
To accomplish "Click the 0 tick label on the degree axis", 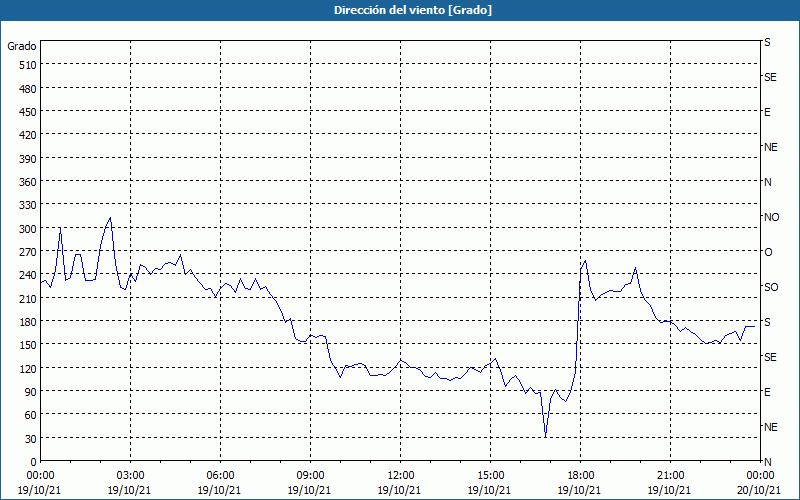I will [x=34, y=462].
